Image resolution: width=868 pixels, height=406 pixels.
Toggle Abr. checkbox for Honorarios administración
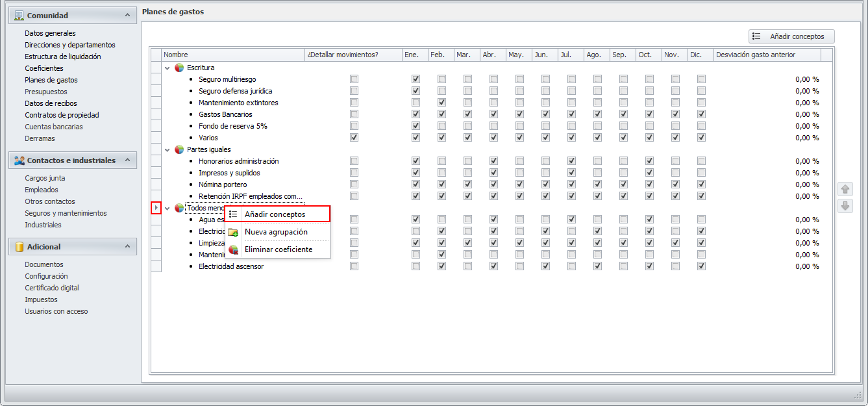coord(493,161)
